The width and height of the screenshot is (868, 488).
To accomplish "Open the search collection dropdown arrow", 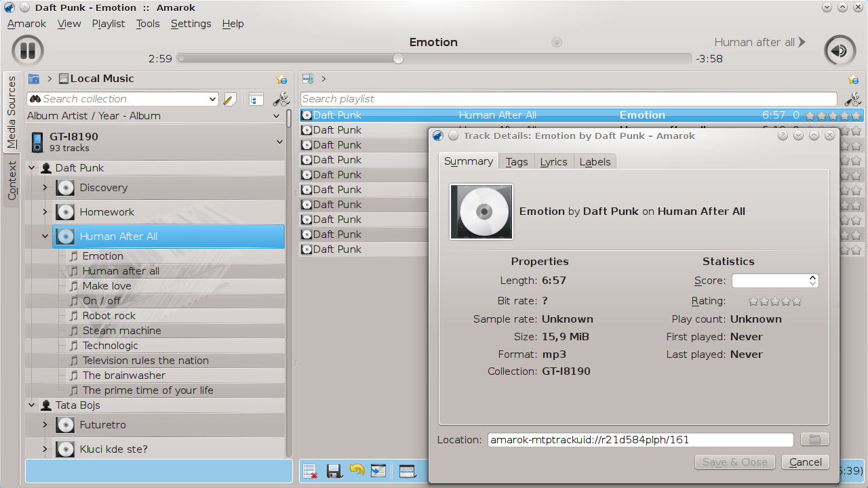I will pos(213,100).
